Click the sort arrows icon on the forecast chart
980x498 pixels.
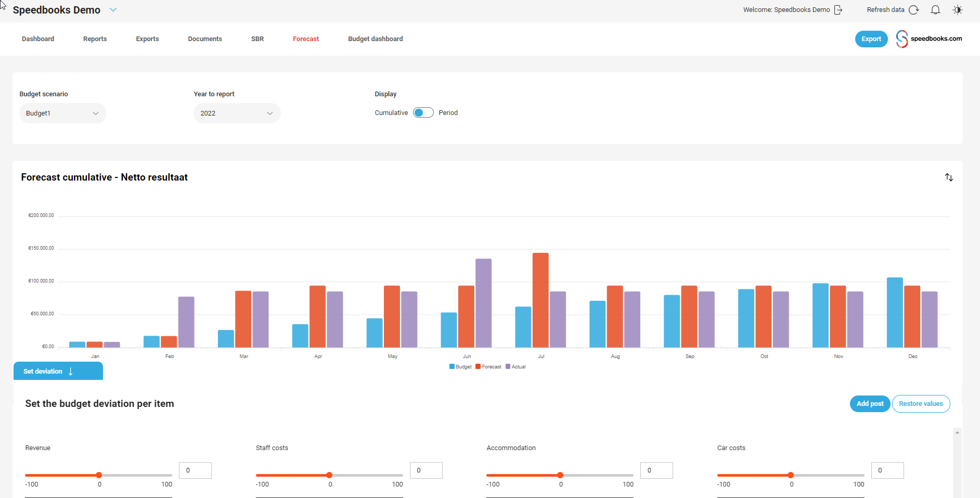pyautogui.click(x=949, y=177)
